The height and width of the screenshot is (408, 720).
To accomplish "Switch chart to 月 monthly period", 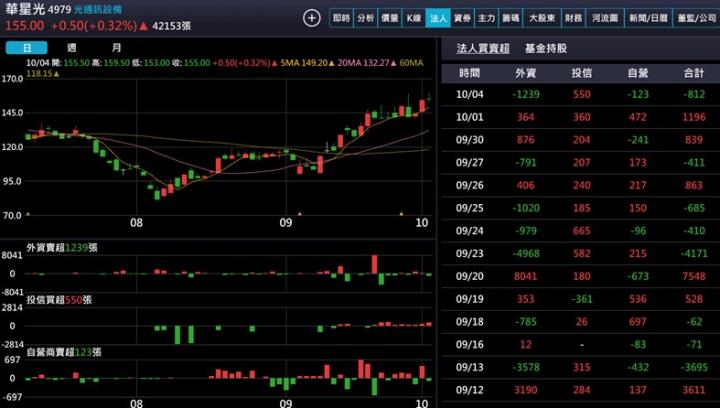I will [116, 48].
